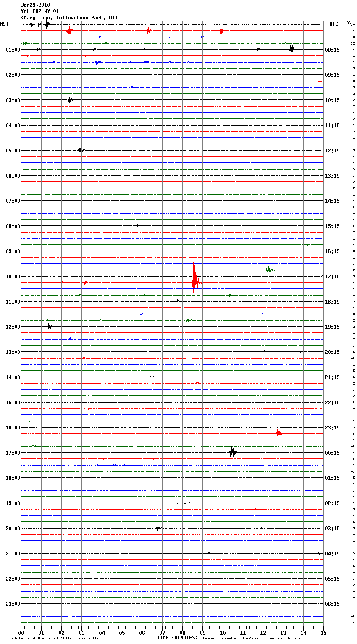Select the 11:00 MST time label

[13, 302]
